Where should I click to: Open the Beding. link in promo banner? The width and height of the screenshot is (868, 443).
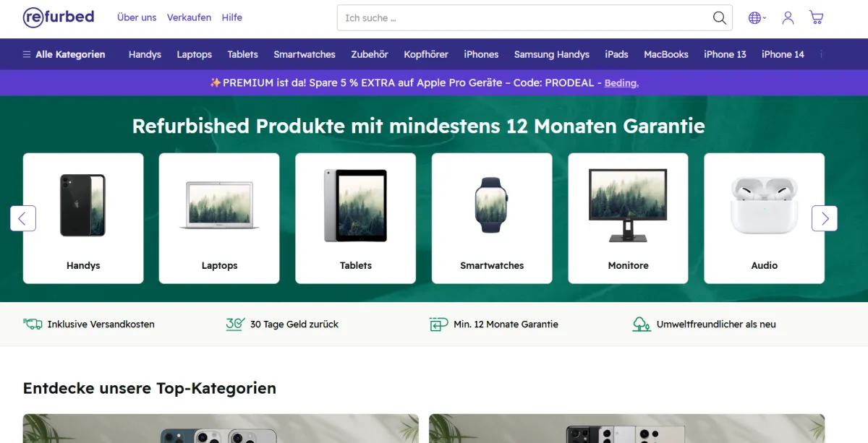(621, 83)
